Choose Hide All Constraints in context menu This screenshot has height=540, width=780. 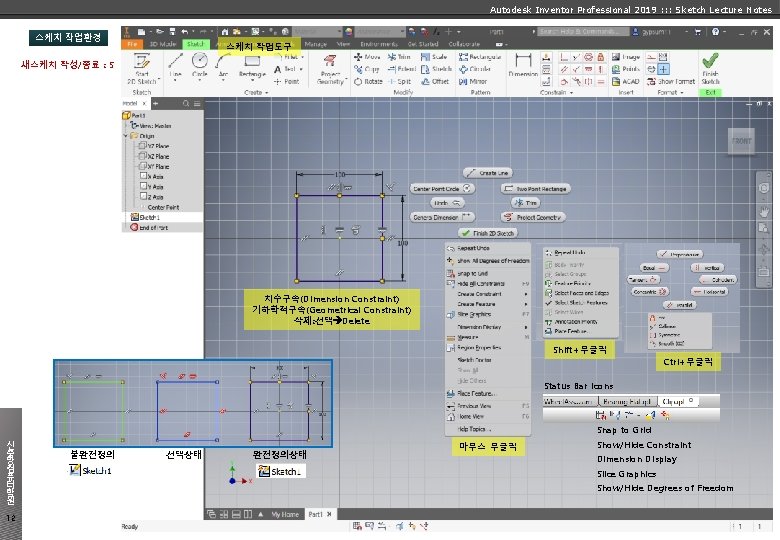pyautogui.click(x=488, y=283)
